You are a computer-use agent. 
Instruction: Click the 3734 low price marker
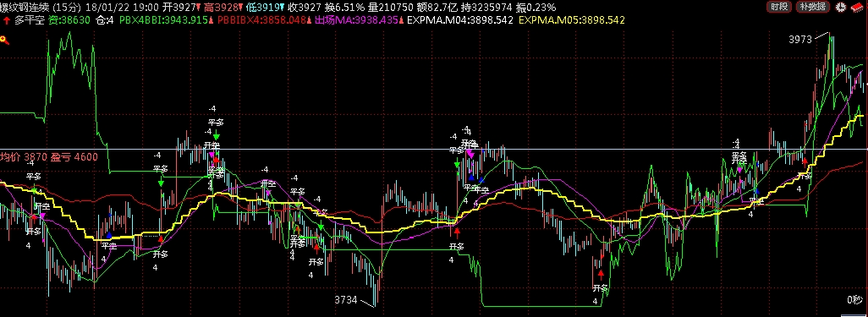346,300
